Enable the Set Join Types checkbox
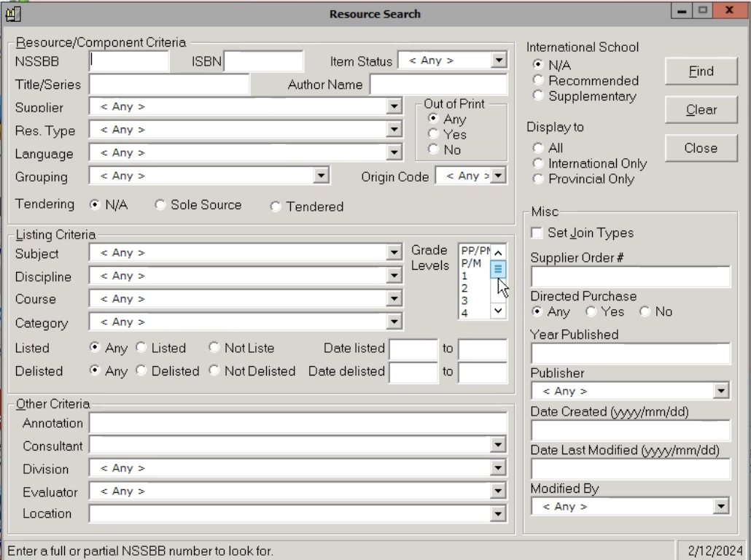This screenshot has height=560, width=751. click(537, 233)
